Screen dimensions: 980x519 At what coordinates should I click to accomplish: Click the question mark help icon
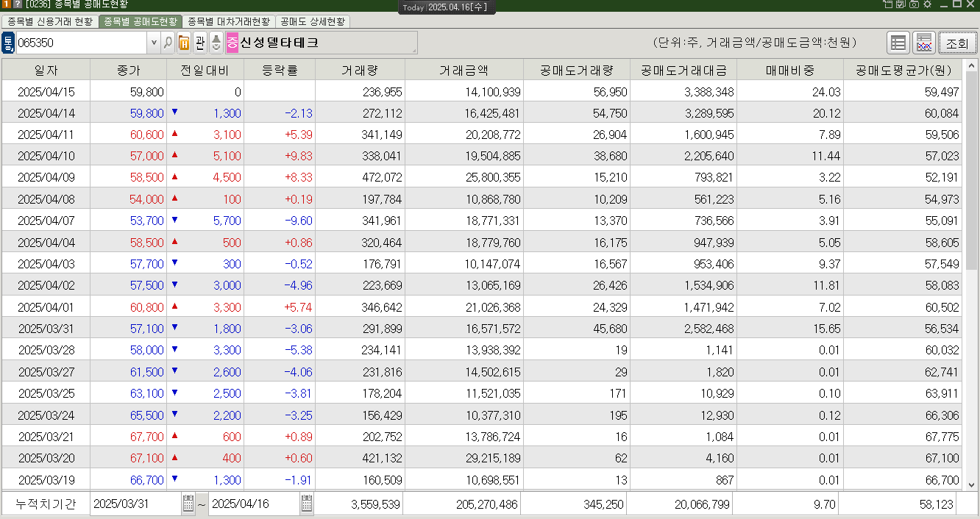click(18, 4)
